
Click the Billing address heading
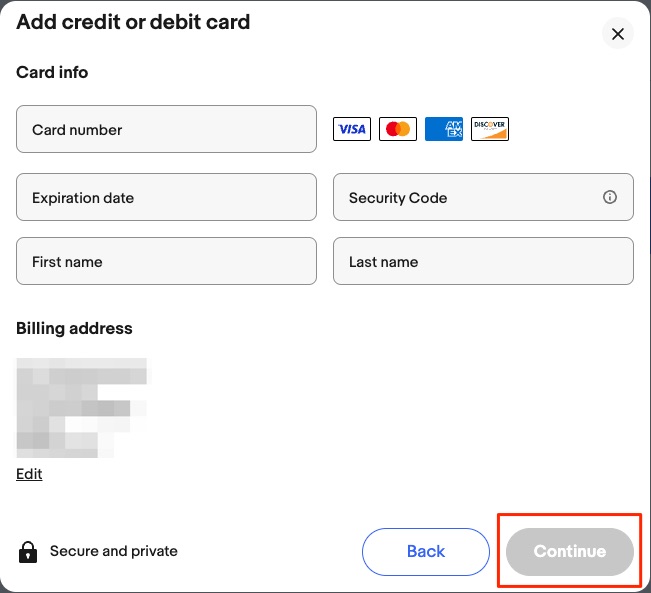[74, 328]
